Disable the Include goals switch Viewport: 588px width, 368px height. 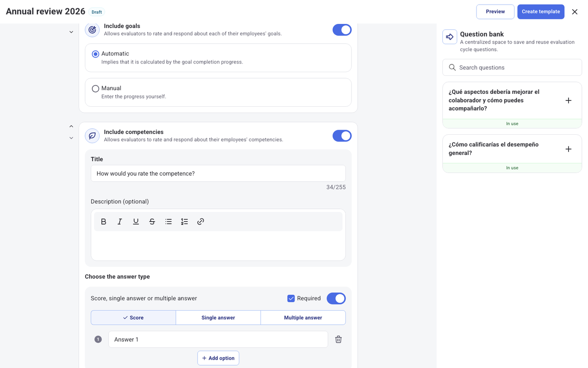[x=342, y=30]
